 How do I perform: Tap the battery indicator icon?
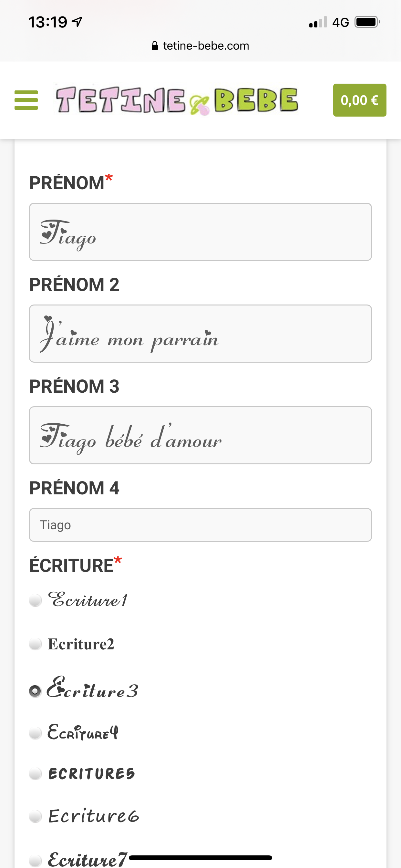point(367,22)
